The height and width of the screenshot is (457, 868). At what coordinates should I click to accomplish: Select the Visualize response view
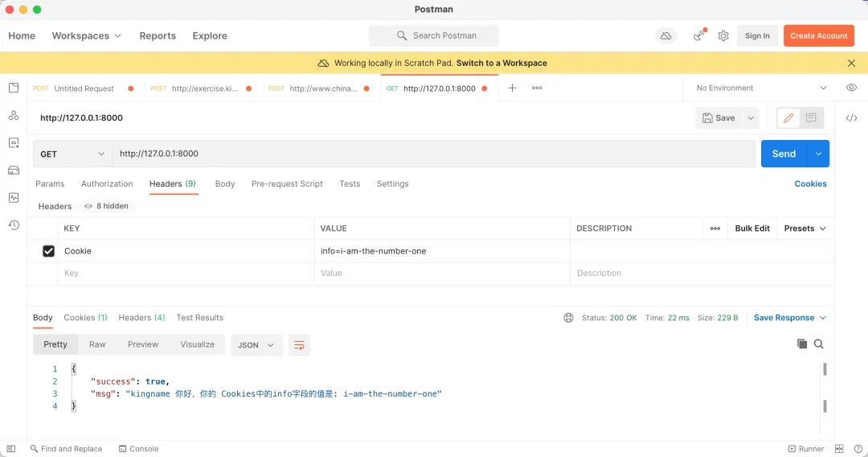(197, 344)
